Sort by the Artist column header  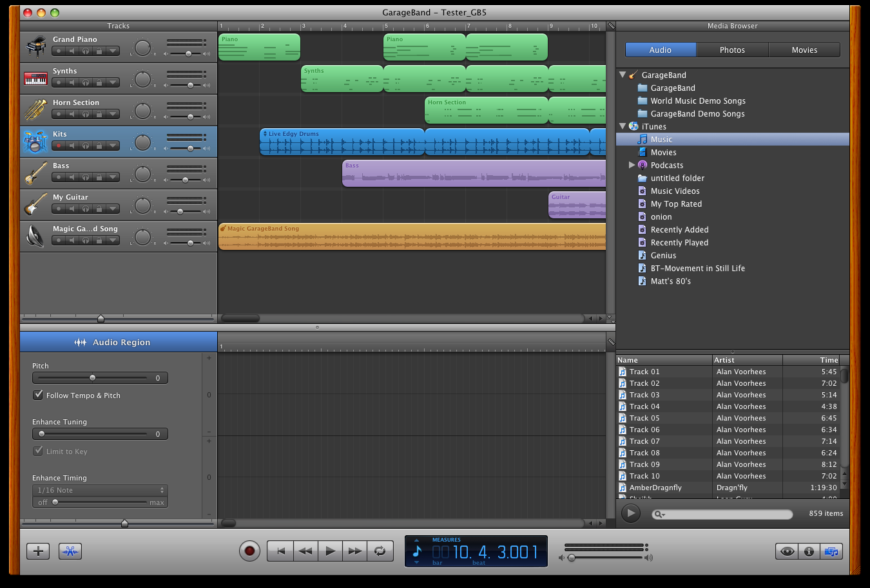pos(748,360)
